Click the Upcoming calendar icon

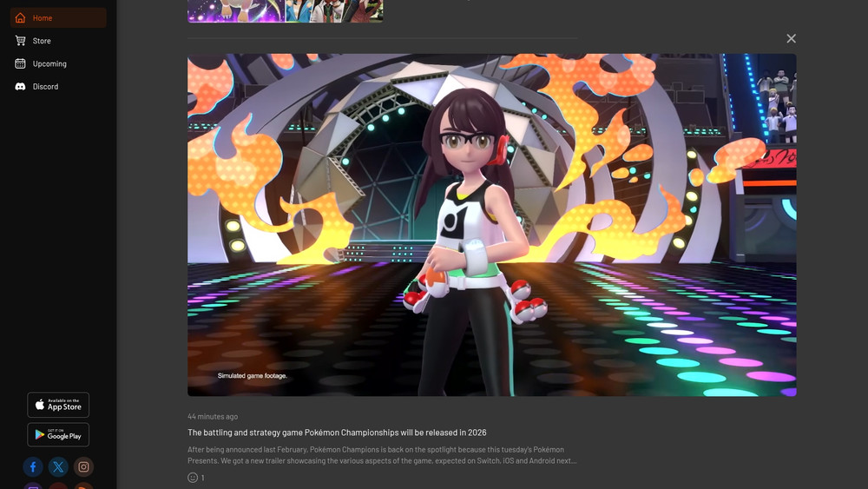[x=21, y=63]
